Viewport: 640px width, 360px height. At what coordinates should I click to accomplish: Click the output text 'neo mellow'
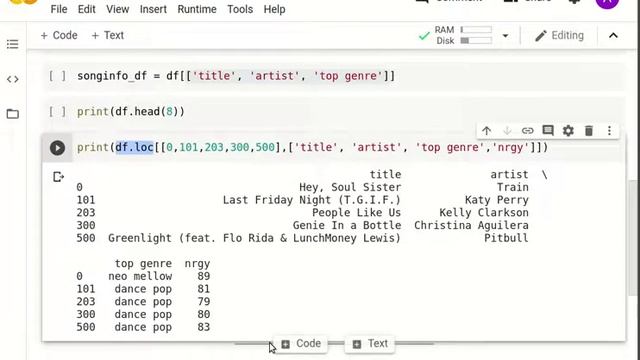coord(140,276)
